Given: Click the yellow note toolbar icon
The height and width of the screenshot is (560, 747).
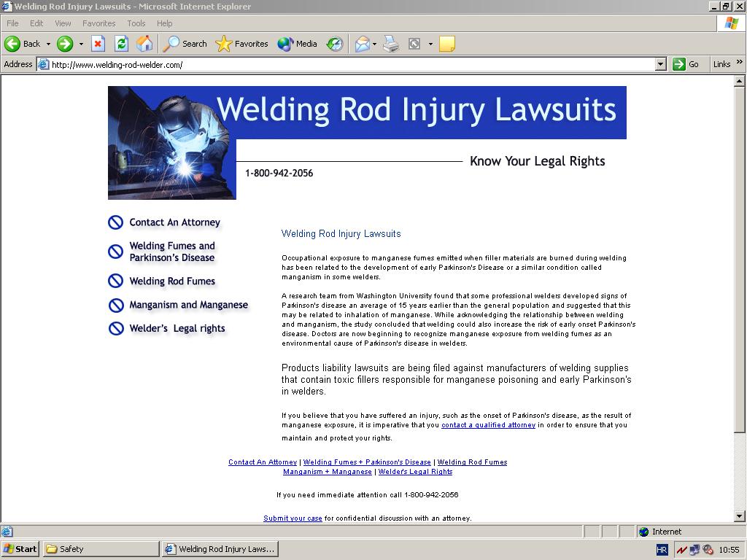Looking at the screenshot, I should 447,44.
